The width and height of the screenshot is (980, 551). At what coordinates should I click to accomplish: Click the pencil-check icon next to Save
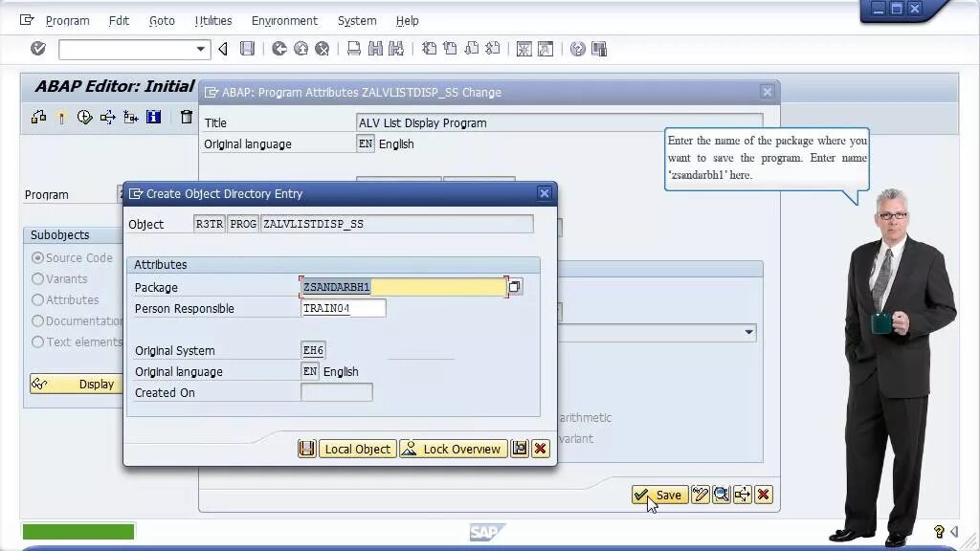point(700,495)
